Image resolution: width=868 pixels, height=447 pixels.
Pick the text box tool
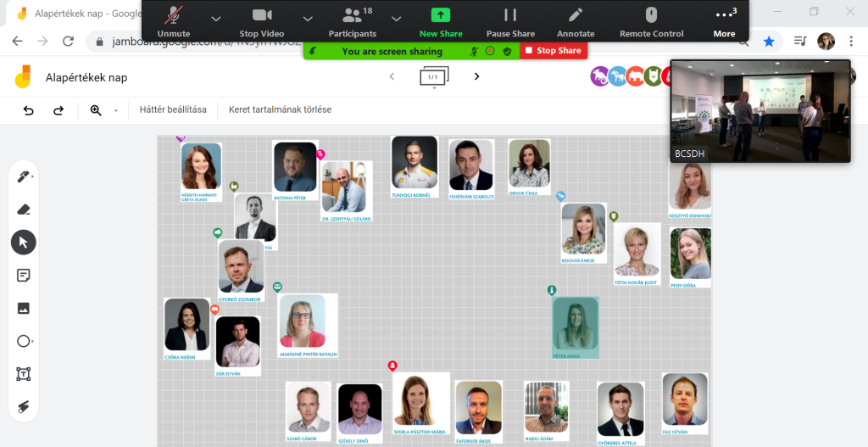23,375
